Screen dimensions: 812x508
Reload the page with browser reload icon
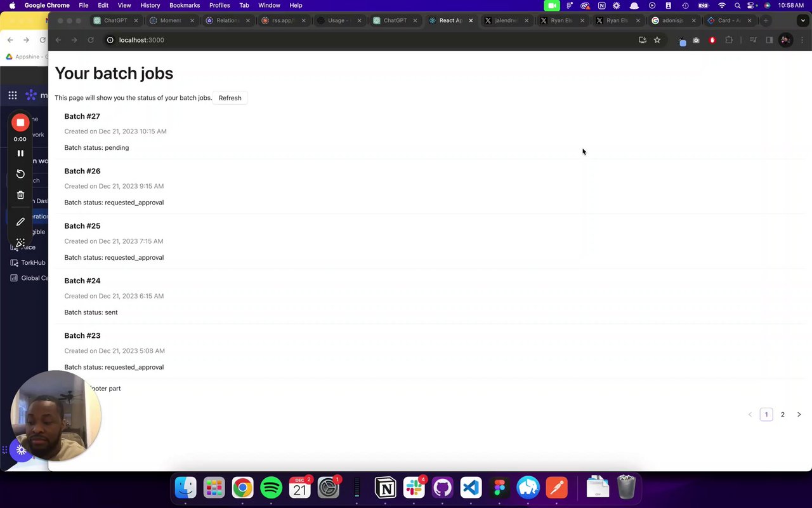click(x=91, y=40)
